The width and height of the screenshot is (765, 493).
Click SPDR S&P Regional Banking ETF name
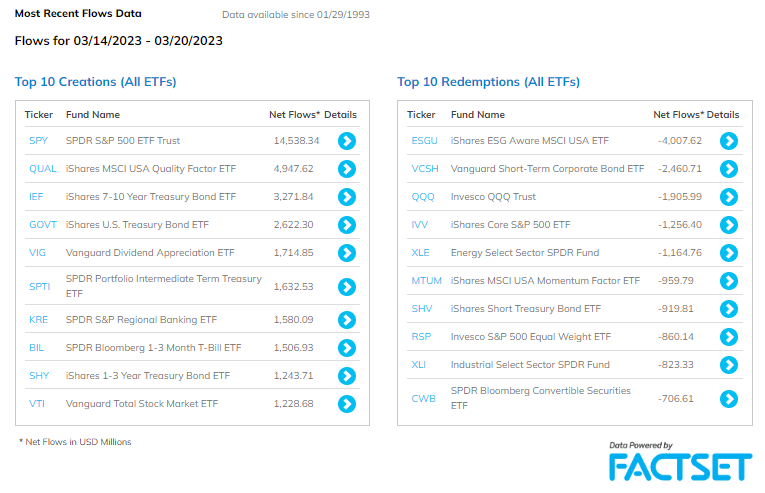click(x=141, y=320)
